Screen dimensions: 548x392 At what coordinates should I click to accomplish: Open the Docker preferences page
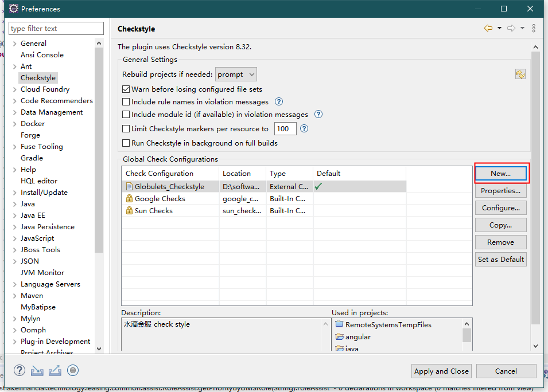(x=32, y=123)
